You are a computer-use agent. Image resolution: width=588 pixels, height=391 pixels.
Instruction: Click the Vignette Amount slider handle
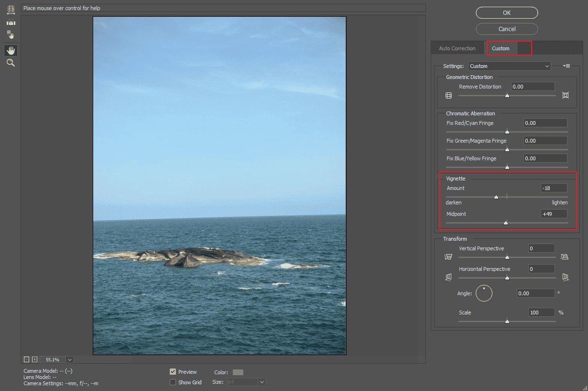496,196
